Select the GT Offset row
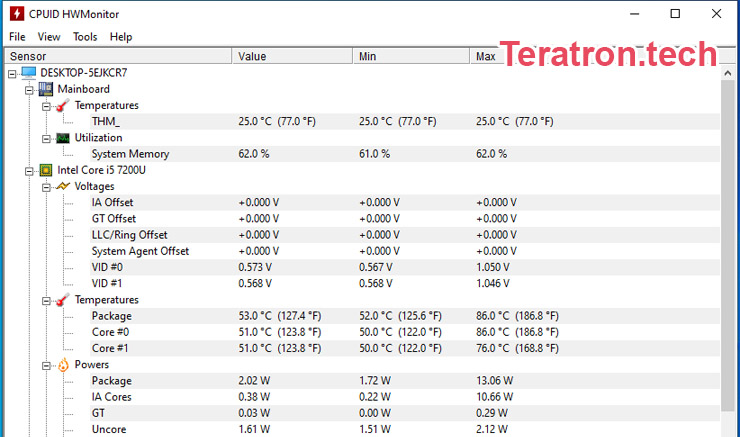Image resolution: width=740 pixels, height=437 pixels. click(405, 218)
